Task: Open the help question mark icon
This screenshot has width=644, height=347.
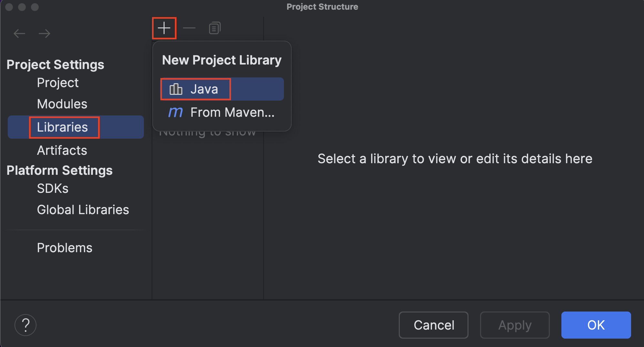Action: tap(25, 325)
